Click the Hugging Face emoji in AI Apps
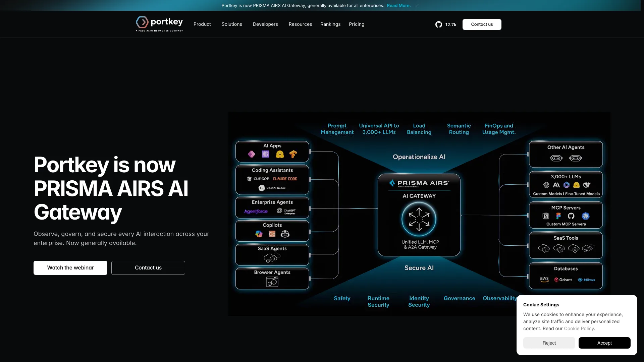This screenshot has height=362, width=644. [x=280, y=154]
